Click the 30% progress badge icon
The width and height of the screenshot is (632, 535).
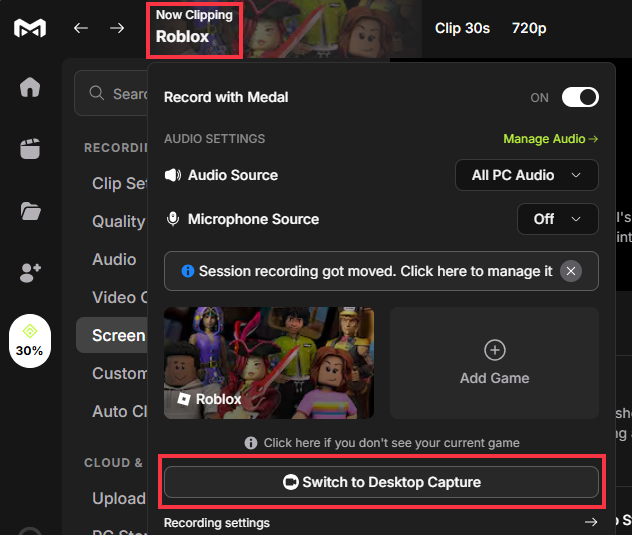coord(30,341)
